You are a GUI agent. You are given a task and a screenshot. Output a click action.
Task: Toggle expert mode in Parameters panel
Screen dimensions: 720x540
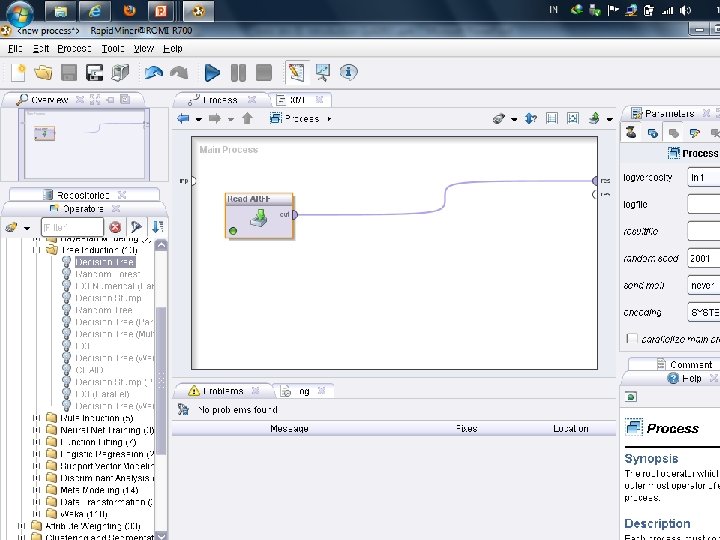[x=631, y=133]
